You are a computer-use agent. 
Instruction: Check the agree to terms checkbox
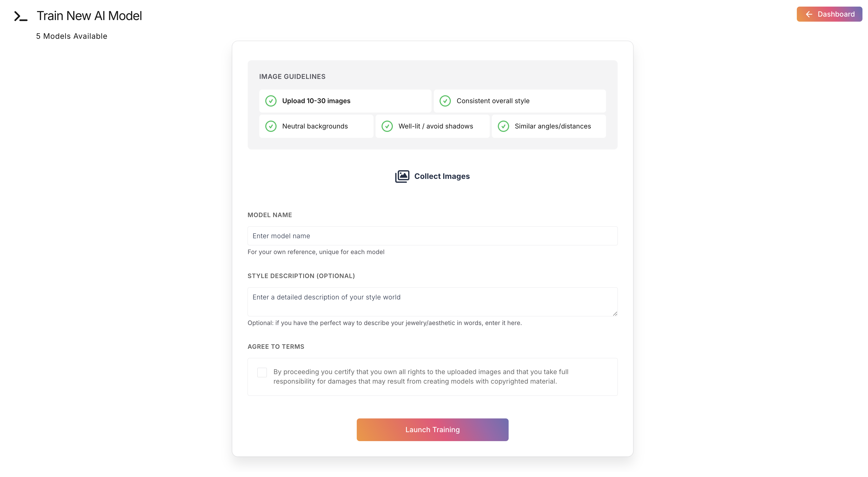tap(262, 373)
